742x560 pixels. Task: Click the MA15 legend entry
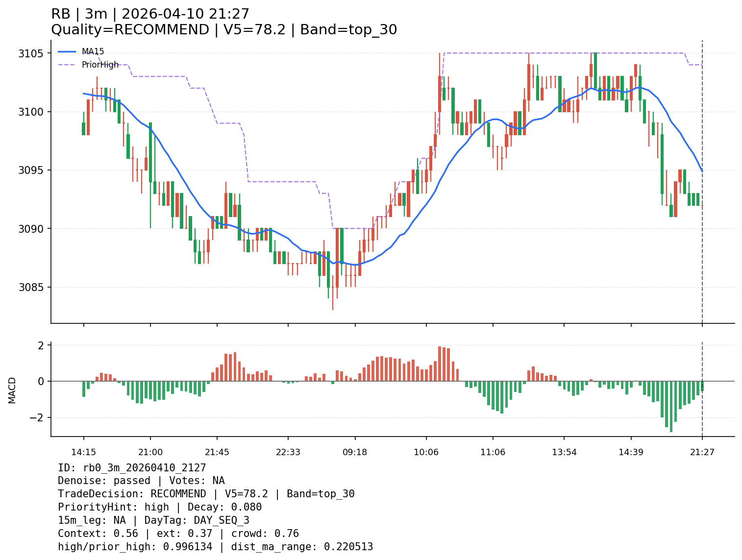click(x=93, y=51)
